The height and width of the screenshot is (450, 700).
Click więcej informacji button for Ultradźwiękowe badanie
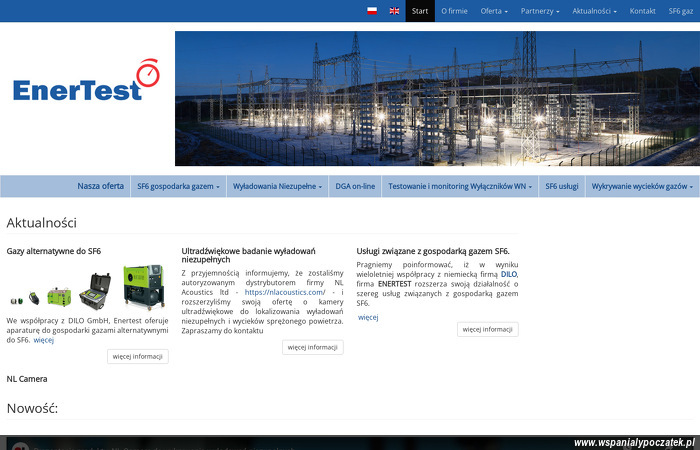tap(312, 347)
